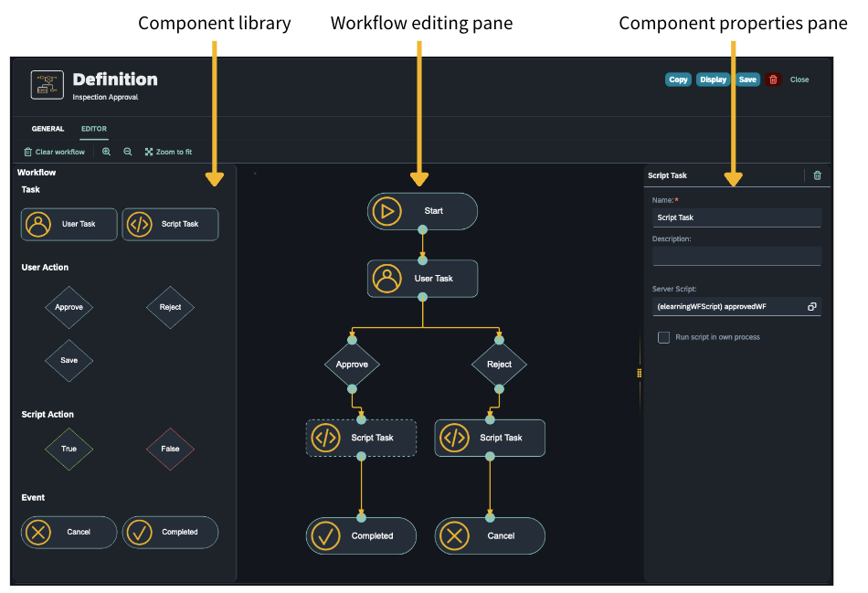Image resolution: width=868 pixels, height=593 pixels.
Task: Select Cancel event in component library
Action: [x=69, y=532]
